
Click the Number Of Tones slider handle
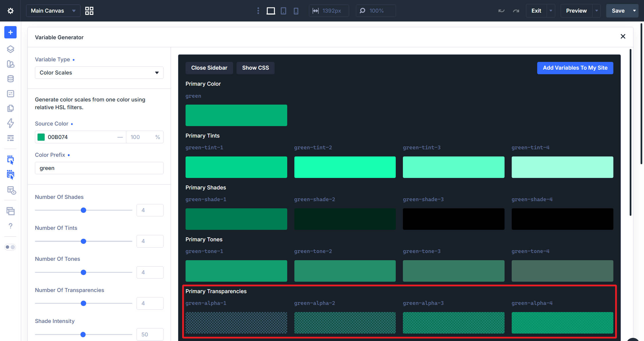coord(83,272)
